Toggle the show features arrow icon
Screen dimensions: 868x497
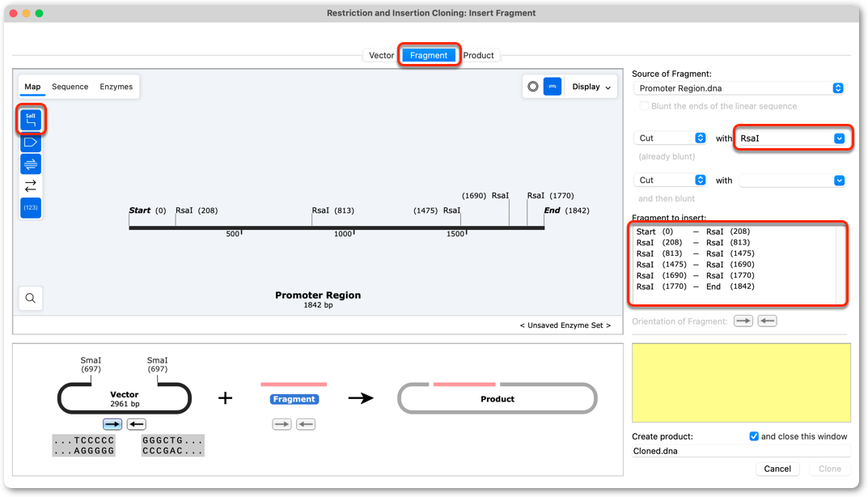pos(31,143)
